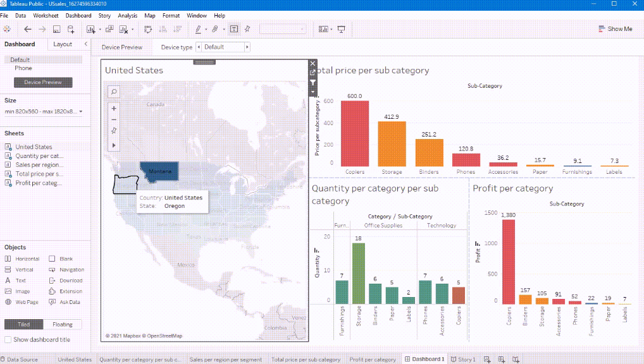The height and width of the screenshot is (364, 644).
Task: Open group members dropdown arrow
Action: point(224,30)
